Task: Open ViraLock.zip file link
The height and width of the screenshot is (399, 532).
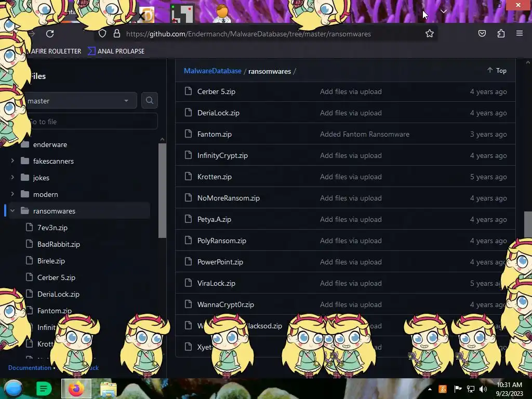Action: [216, 283]
